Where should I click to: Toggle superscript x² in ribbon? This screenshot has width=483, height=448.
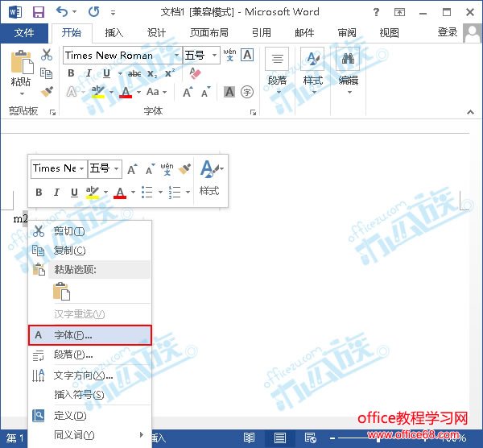point(170,73)
